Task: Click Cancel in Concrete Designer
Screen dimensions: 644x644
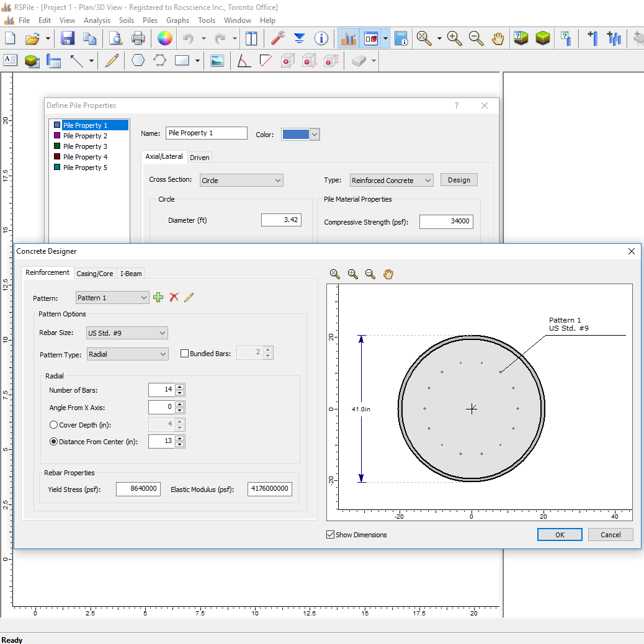Action: [x=610, y=534]
